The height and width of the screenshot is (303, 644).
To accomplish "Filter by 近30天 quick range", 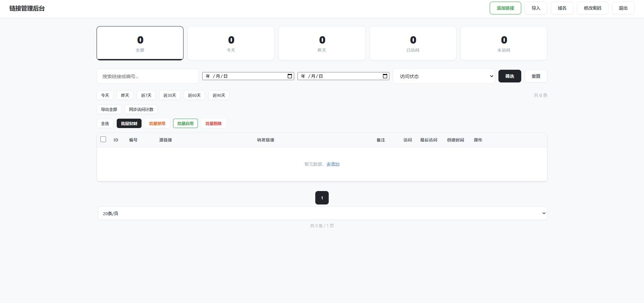I will coord(170,95).
